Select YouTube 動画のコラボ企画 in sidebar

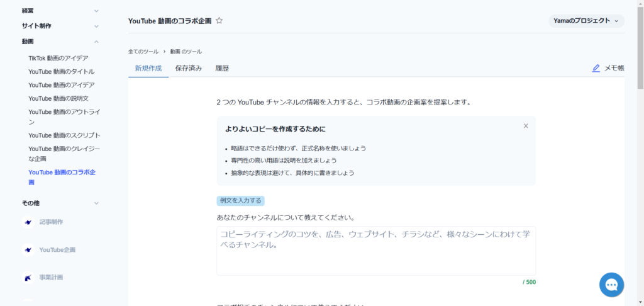pos(62,177)
